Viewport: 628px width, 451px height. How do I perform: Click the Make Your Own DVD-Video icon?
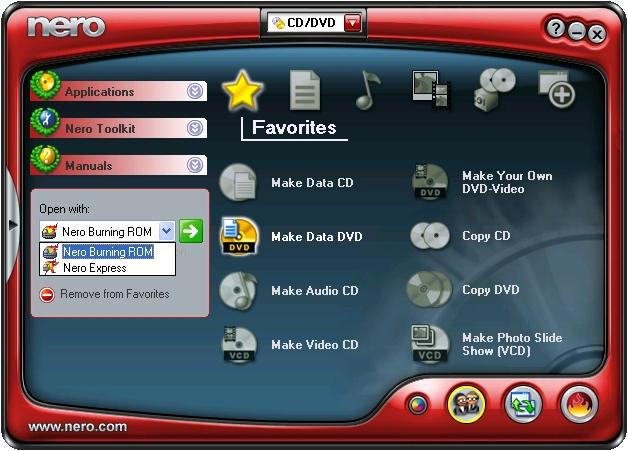click(430, 182)
